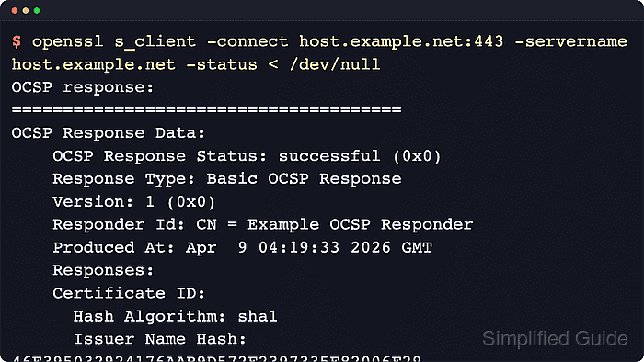Click the yellow minimize window dot
This screenshot has height=362, width=644.
[26, 11]
